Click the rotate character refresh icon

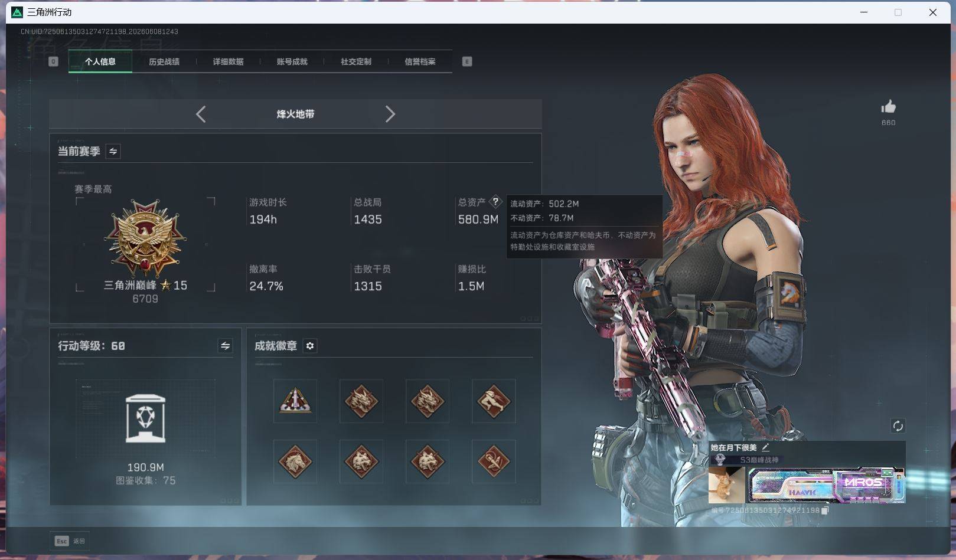point(898,426)
